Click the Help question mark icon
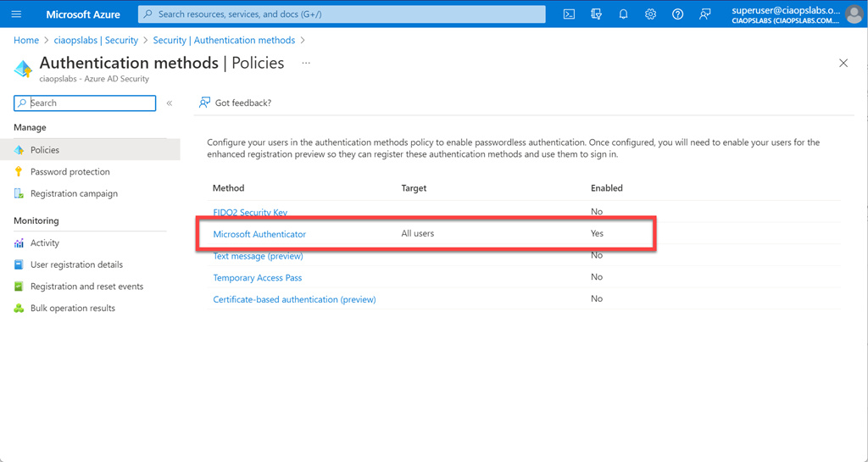 tap(677, 14)
